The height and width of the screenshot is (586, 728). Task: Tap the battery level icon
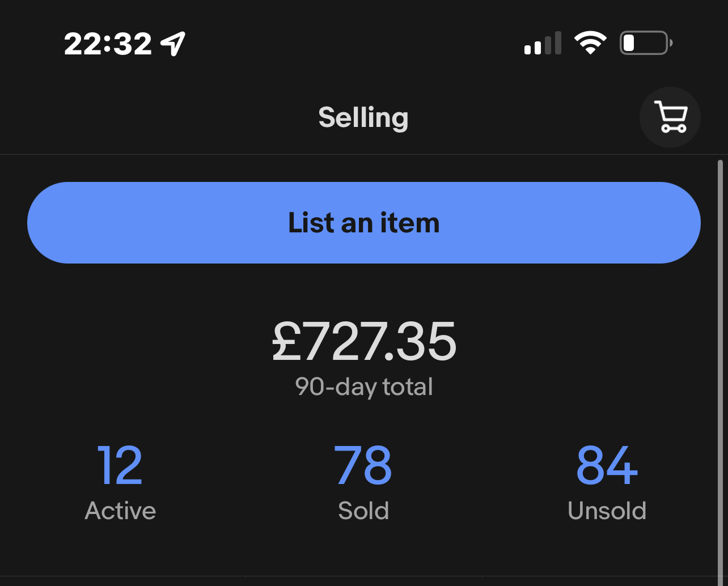pyautogui.click(x=646, y=43)
